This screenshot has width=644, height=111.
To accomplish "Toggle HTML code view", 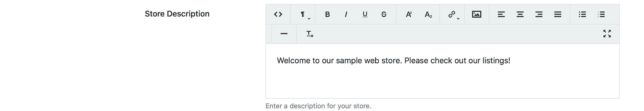I will click(278, 14).
